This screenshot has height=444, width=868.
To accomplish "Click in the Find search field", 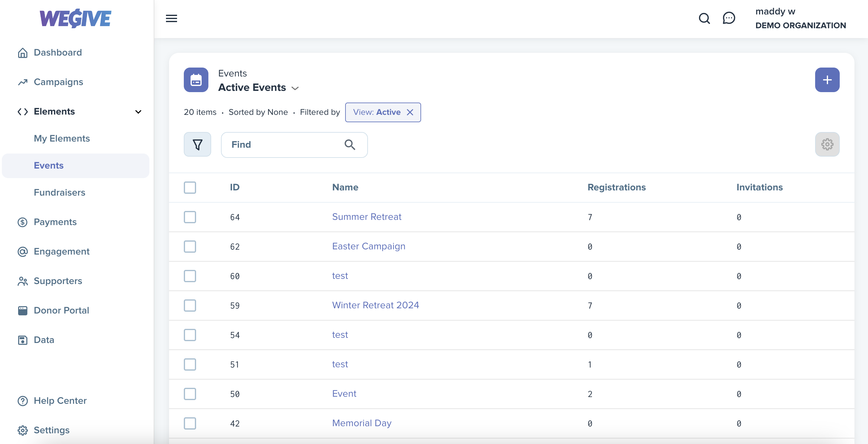I will click(294, 145).
